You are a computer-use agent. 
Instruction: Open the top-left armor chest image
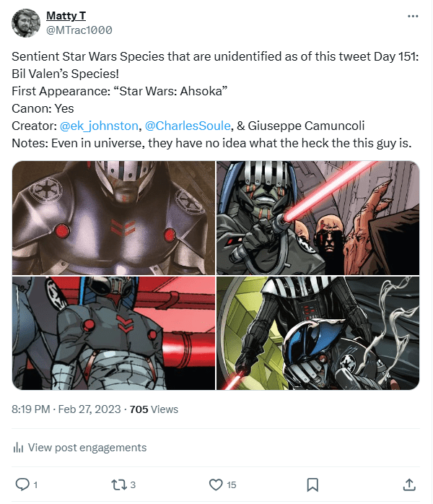pyautogui.click(x=113, y=217)
